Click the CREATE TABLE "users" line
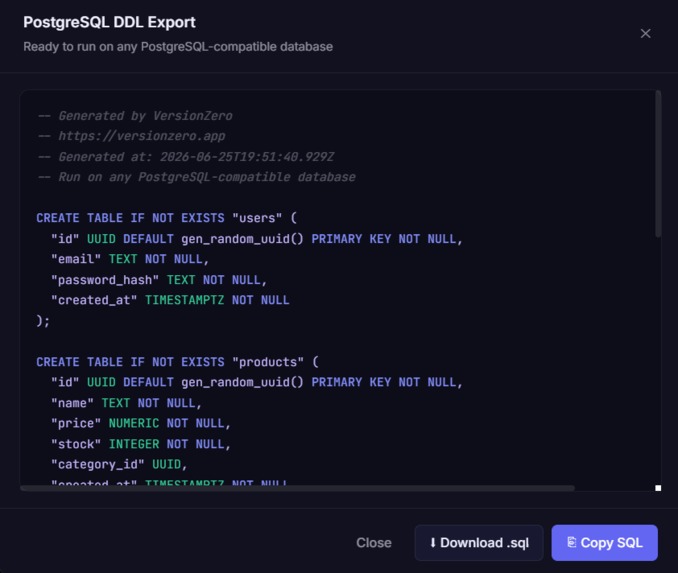The image size is (678, 573). [x=166, y=218]
